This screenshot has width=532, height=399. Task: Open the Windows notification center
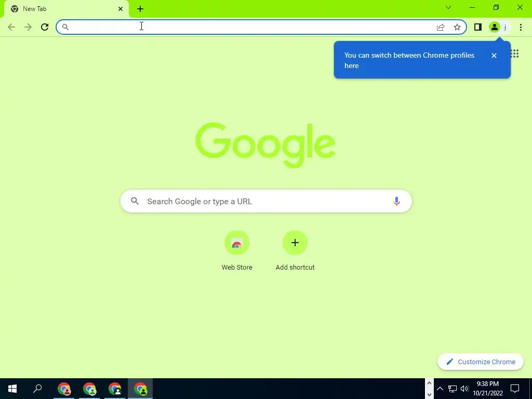515,389
